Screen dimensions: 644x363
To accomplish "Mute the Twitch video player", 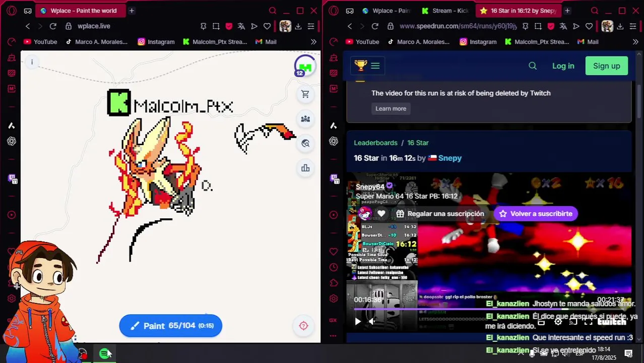I will (372, 321).
